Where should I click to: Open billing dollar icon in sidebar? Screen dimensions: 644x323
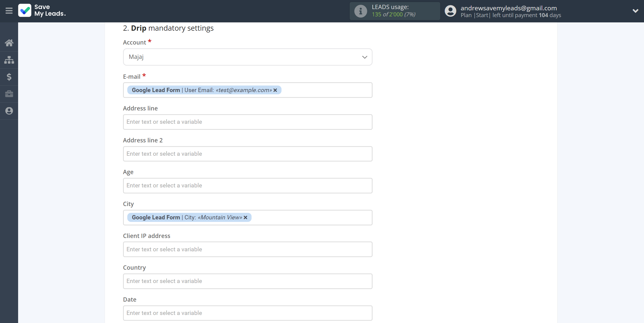pos(9,77)
